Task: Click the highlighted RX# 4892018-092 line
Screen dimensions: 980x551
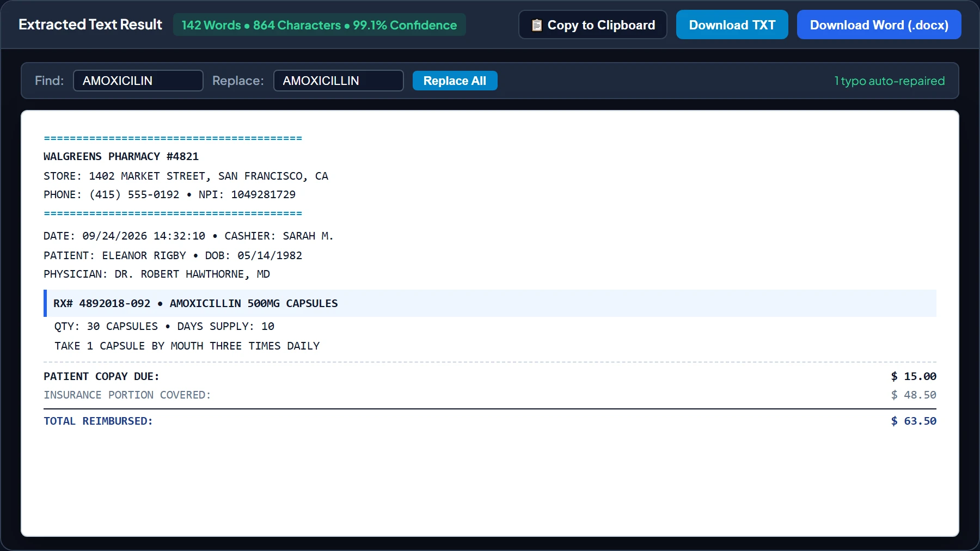Action: [490, 303]
